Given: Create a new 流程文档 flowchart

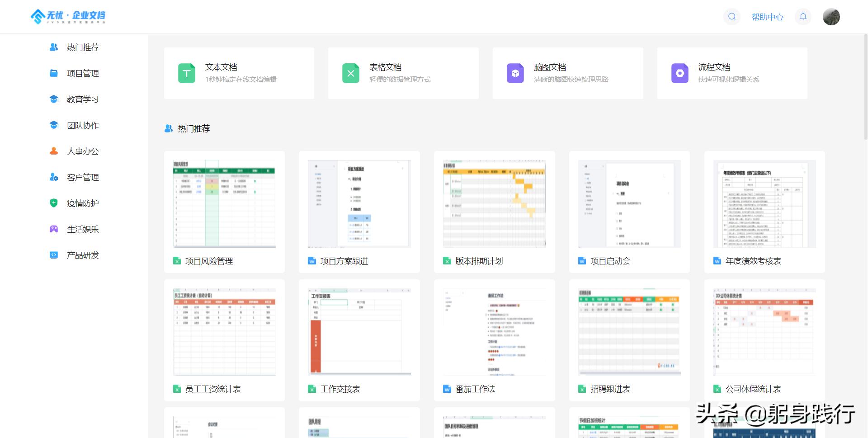Looking at the screenshot, I should coord(732,73).
